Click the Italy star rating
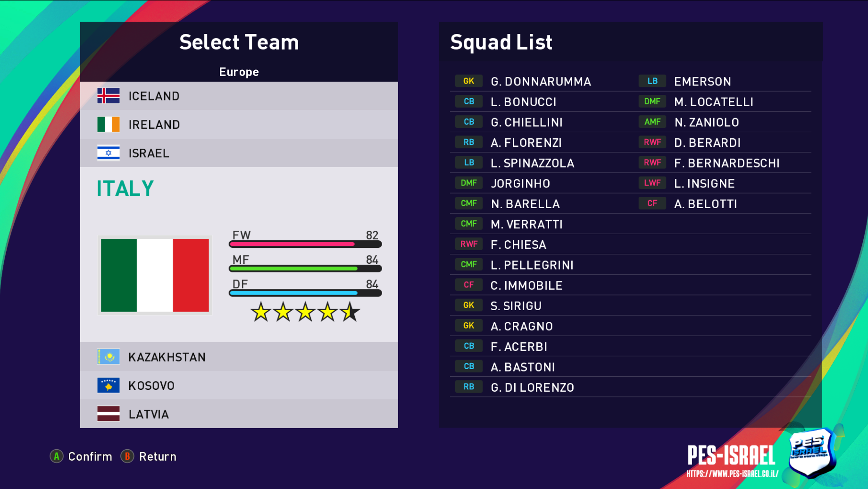Image resolution: width=868 pixels, height=489 pixels. [x=305, y=312]
